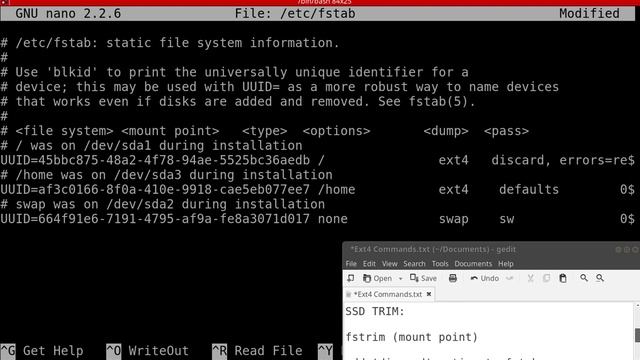The image size is (640, 360).
Task: Open Find and Replace in gedit toolbar
Action: (600, 278)
